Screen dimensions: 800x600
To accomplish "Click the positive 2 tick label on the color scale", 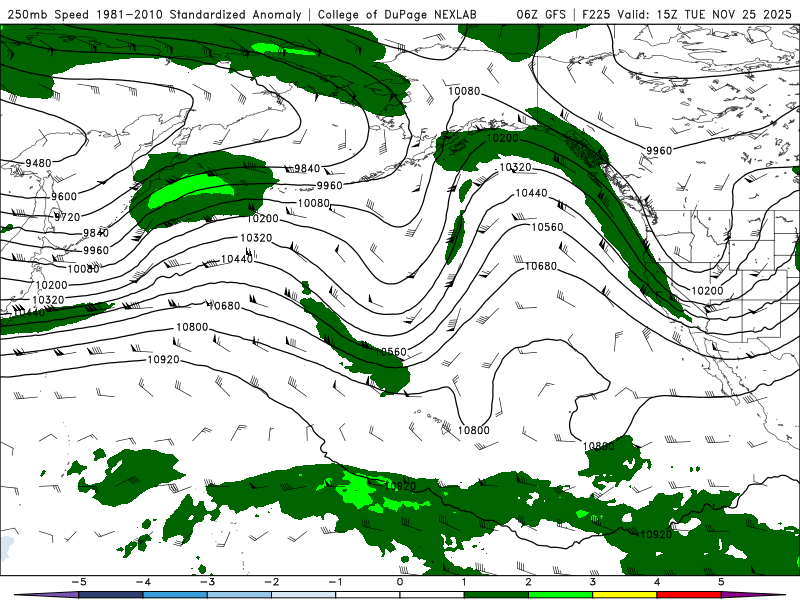I will click(528, 582).
